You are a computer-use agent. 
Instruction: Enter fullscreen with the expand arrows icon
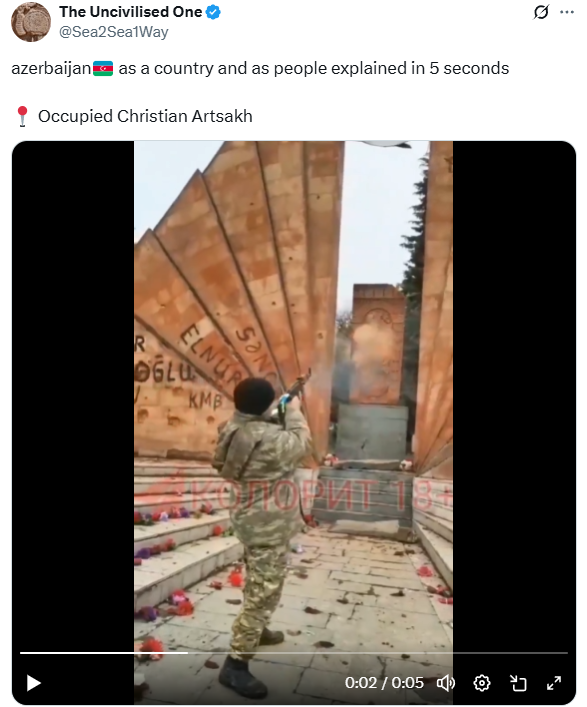click(x=554, y=683)
